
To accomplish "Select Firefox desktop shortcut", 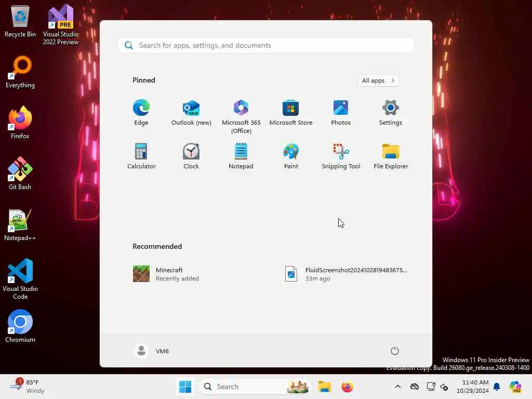I will [20, 123].
